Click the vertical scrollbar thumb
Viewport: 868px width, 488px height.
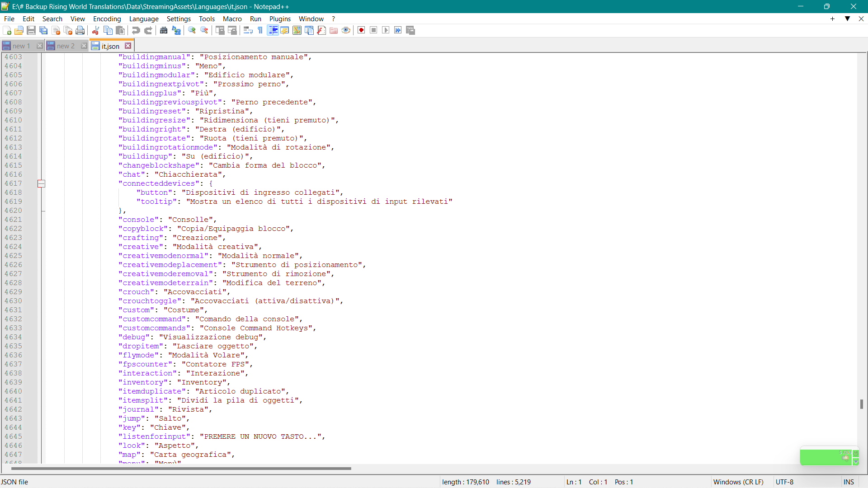click(x=862, y=404)
